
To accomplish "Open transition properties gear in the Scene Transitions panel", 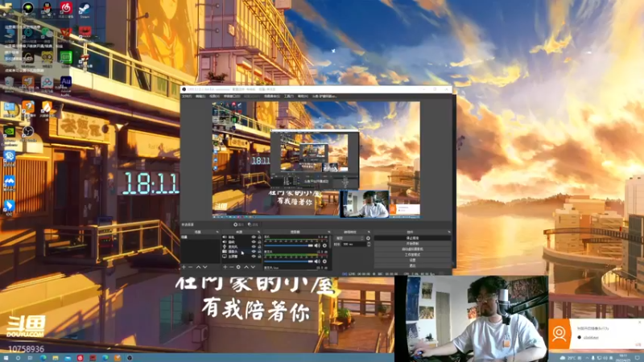I will click(x=368, y=238).
